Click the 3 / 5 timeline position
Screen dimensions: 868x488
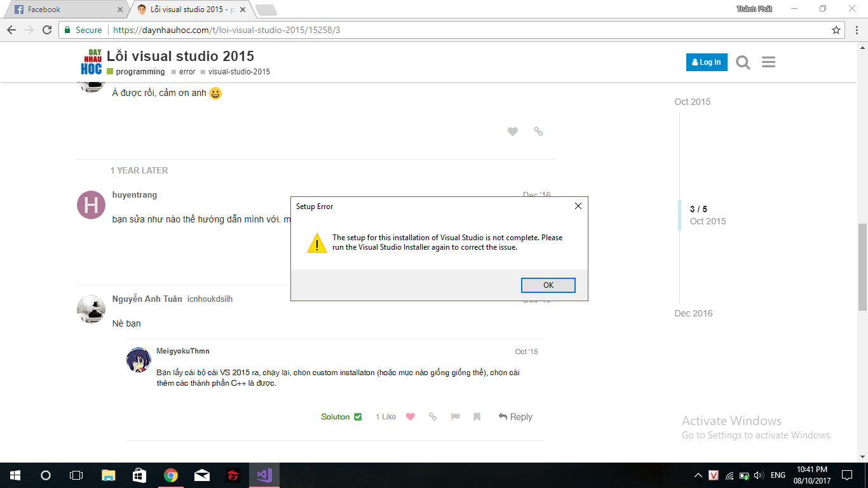click(698, 209)
